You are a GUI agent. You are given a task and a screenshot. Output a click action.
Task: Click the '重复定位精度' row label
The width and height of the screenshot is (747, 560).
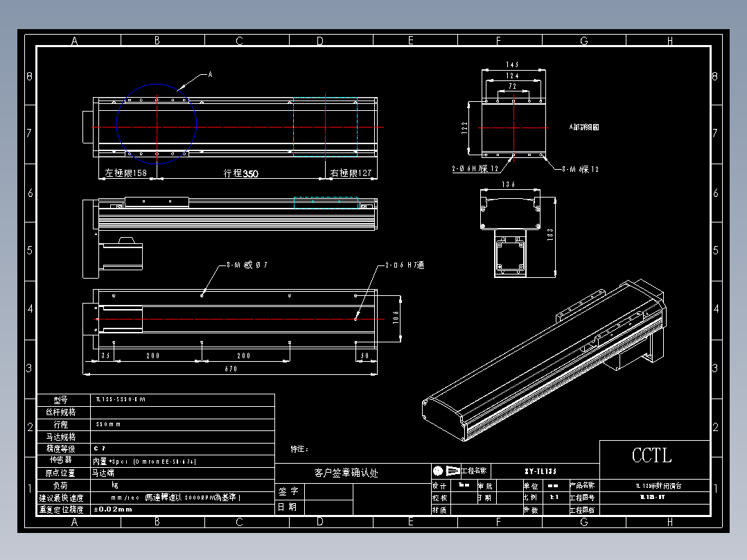[62, 510]
